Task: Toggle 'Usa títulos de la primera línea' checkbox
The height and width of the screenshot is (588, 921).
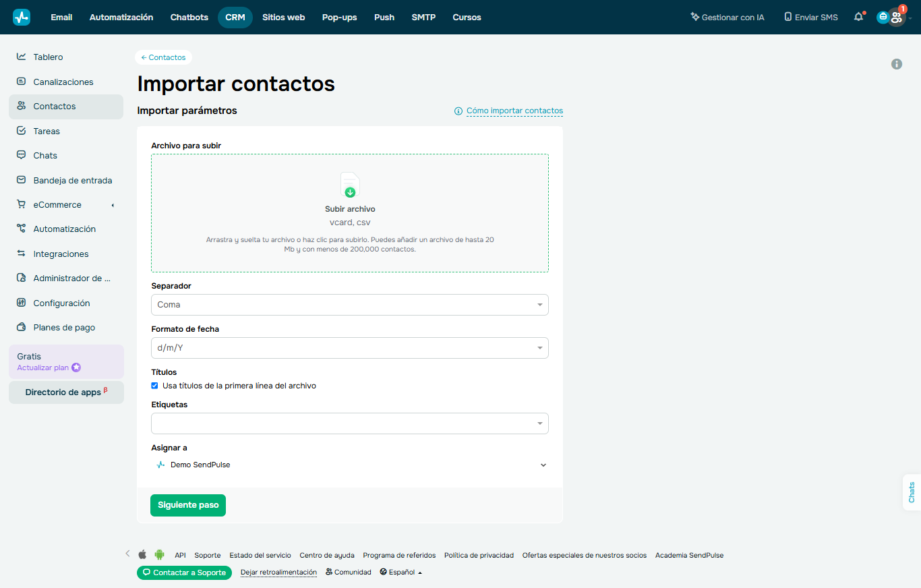Action: click(x=155, y=386)
